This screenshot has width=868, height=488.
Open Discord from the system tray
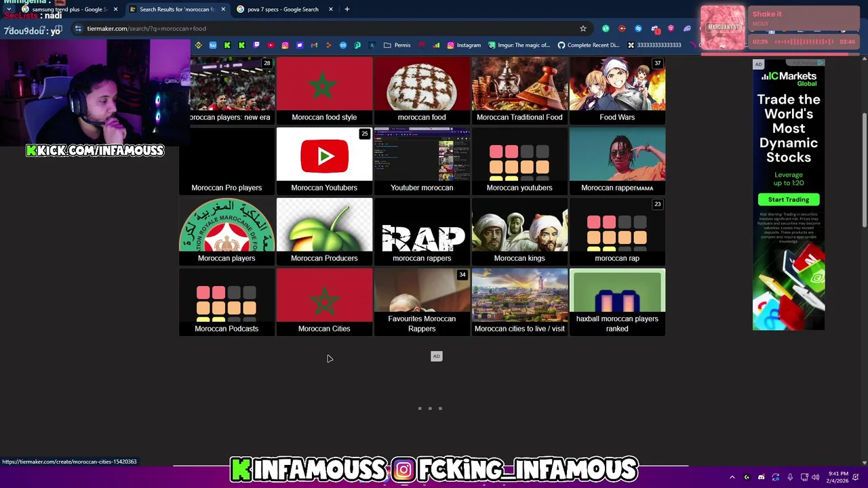click(761, 477)
